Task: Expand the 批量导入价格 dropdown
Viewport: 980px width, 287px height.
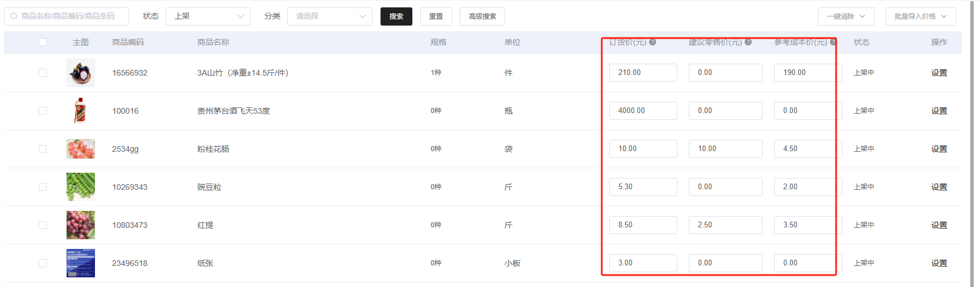Action: point(920,16)
